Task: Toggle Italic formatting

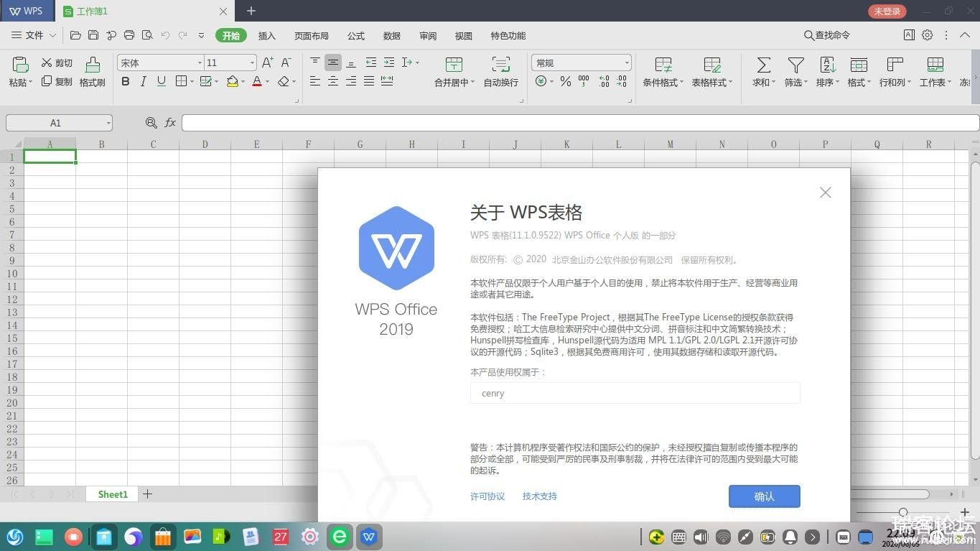Action: point(144,82)
